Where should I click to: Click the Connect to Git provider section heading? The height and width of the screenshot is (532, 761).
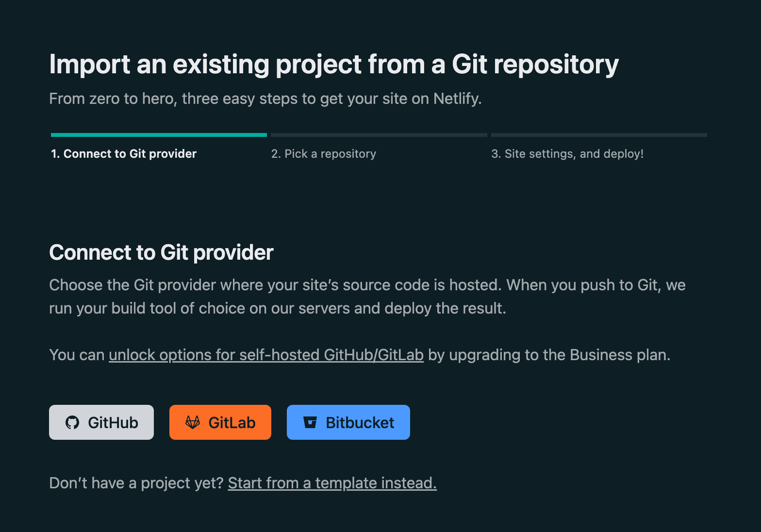tap(161, 252)
